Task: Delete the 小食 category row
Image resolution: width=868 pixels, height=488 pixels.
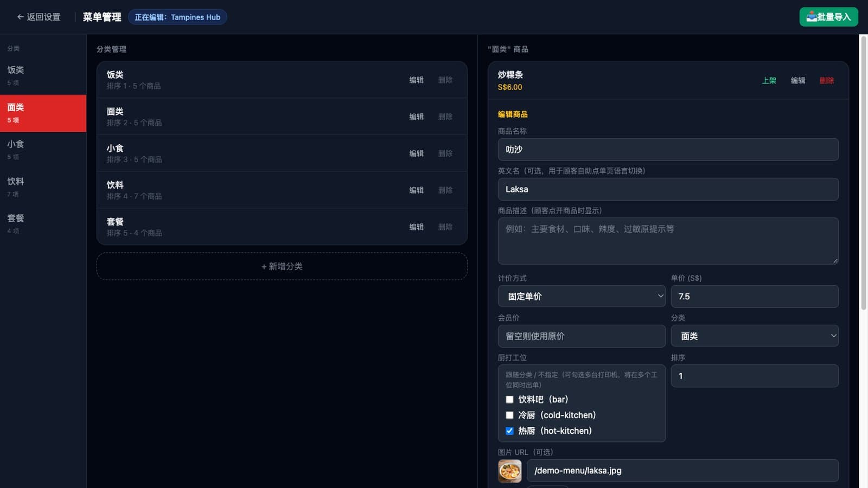Action: [x=445, y=153]
